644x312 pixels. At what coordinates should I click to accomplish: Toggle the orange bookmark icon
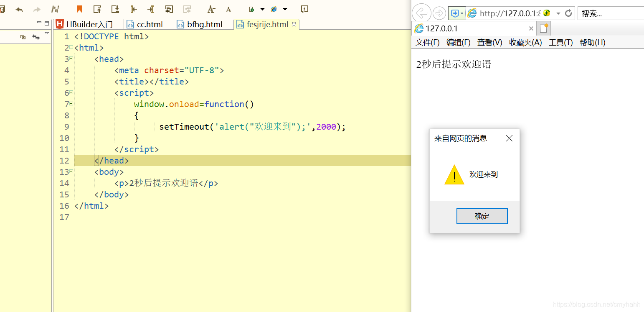79,9
